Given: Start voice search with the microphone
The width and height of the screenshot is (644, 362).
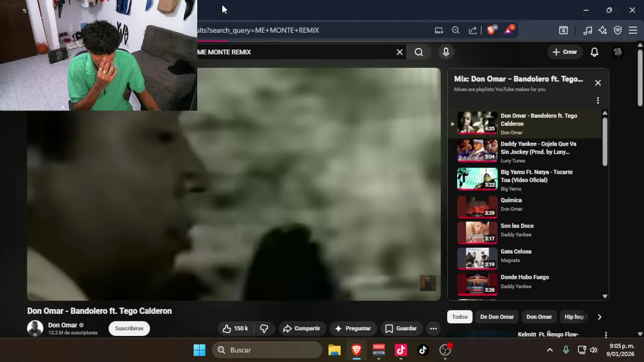Looking at the screenshot, I should tap(446, 52).
